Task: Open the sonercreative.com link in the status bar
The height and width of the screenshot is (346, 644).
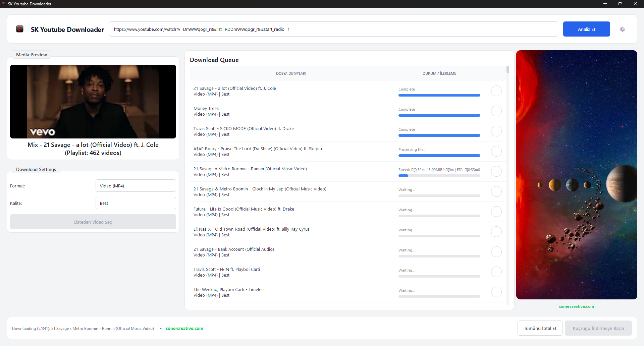Action: tap(184, 328)
